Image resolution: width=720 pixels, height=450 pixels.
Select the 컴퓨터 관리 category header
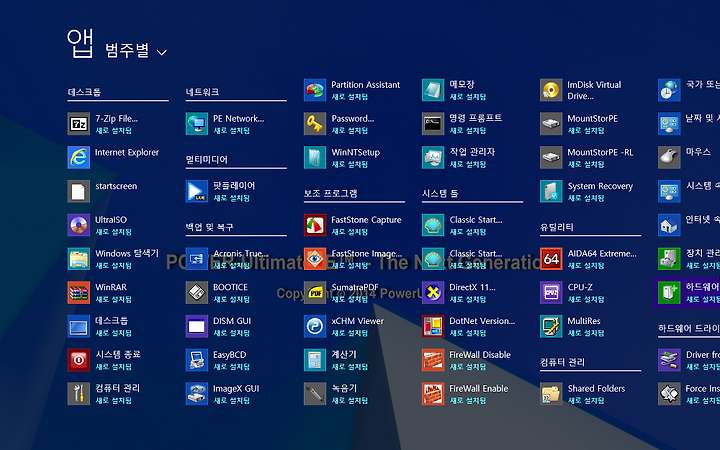pyautogui.click(x=562, y=362)
